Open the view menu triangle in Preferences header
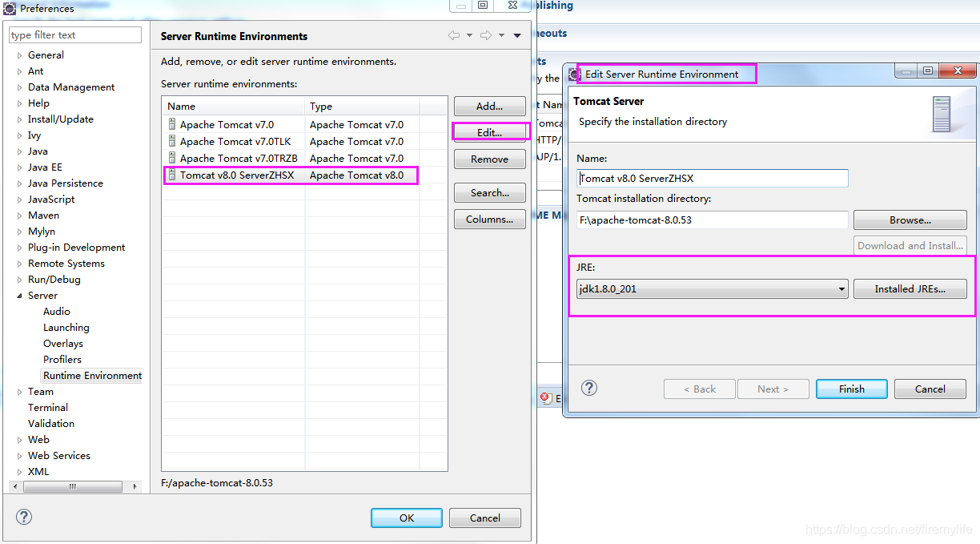980x544 pixels. 517,35
